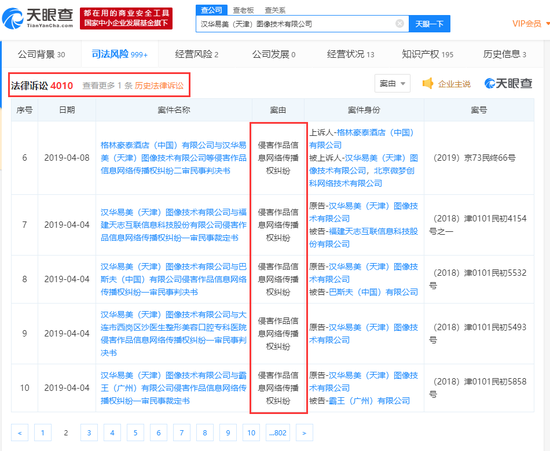Click the Tianyancha logo icon
Screen dimensions: 550x451
click(x=13, y=18)
